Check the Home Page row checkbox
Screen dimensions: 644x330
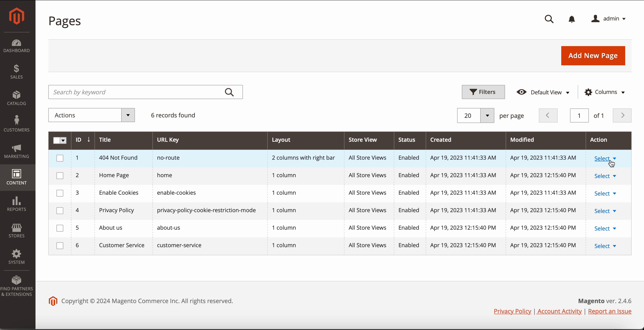click(x=60, y=175)
